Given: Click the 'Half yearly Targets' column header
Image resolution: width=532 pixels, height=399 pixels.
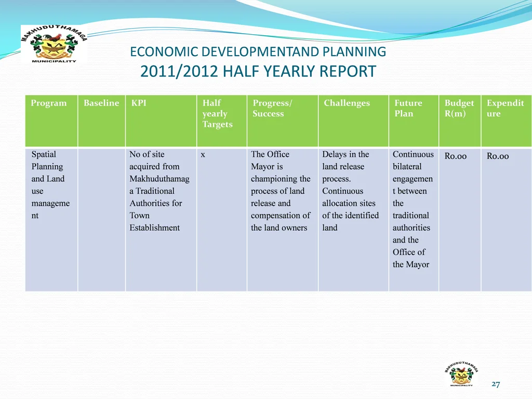Looking at the screenshot, I should (222, 121).
